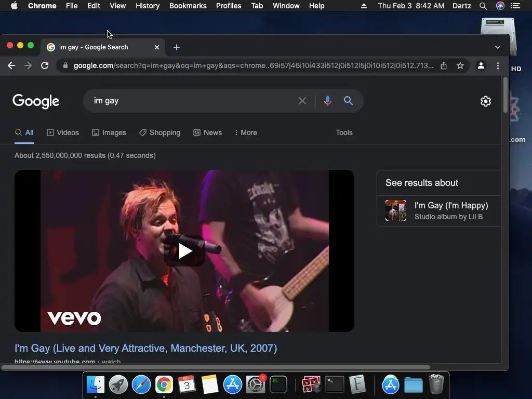Open Photo Booth from the Dock
This screenshot has height=399, width=532.
[x=311, y=385]
